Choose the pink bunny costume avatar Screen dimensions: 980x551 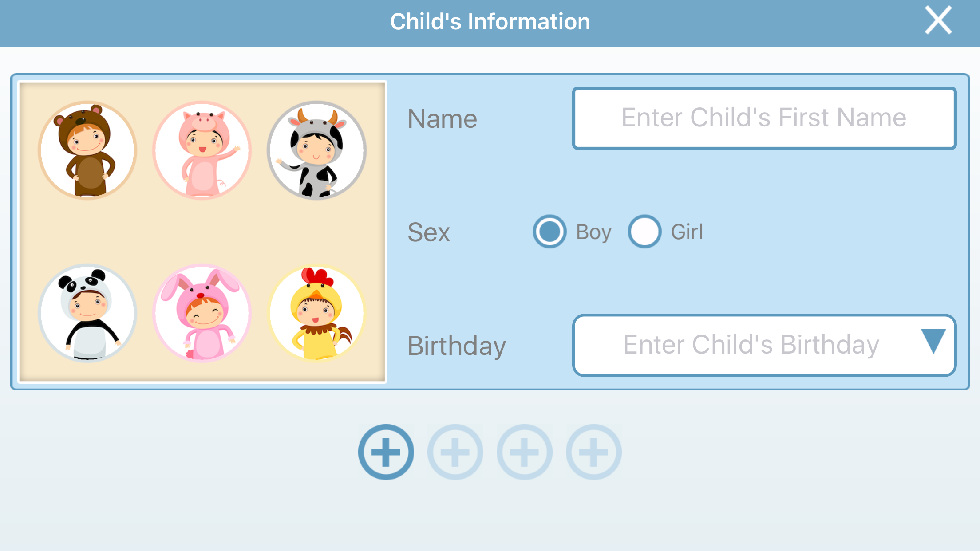(x=202, y=313)
